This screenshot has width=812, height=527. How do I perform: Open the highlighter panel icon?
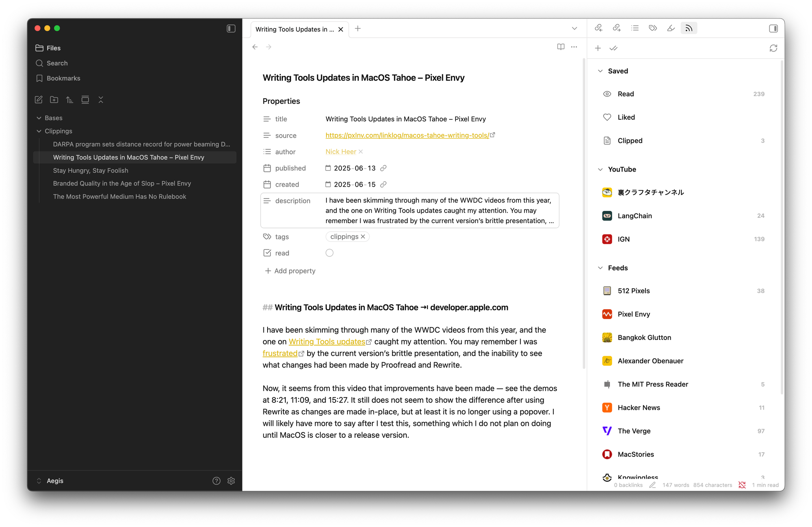point(671,28)
